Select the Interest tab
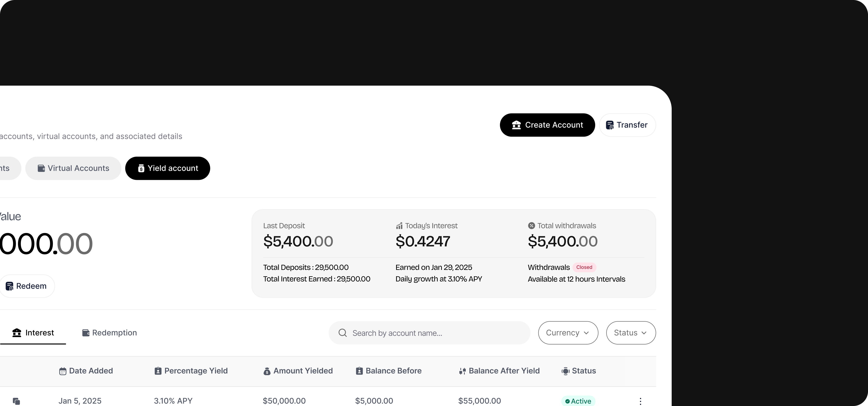 pyautogui.click(x=33, y=333)
